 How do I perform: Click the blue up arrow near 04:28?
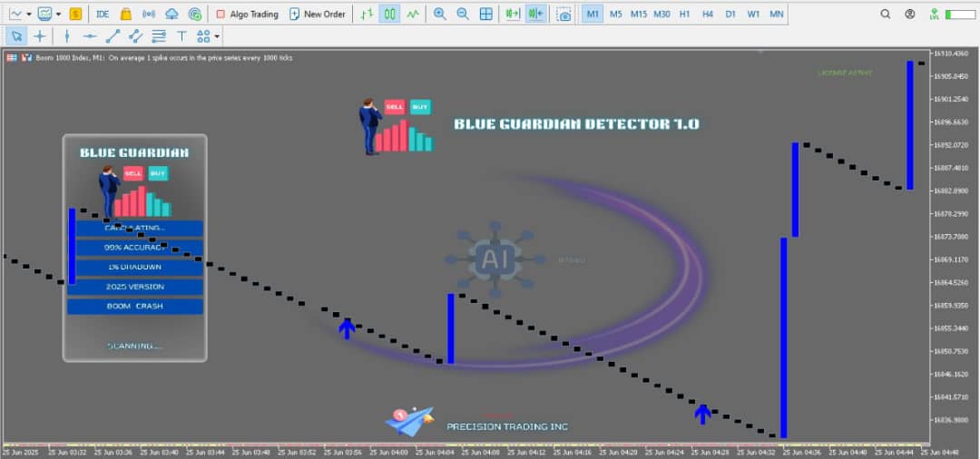coord(703,414)
